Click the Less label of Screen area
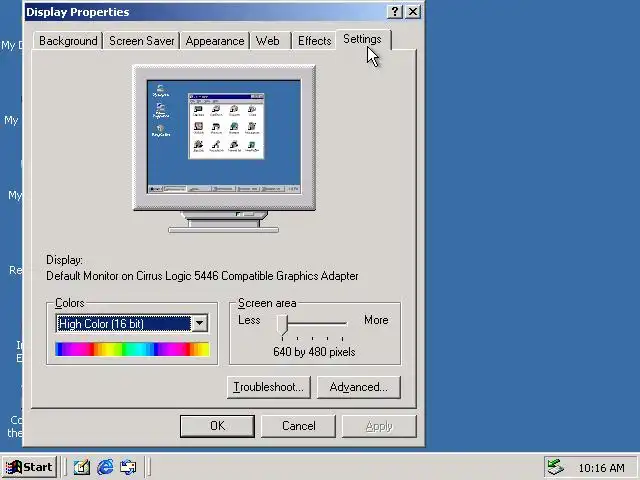Screen dimensions: 640x480 coord(249,320)
